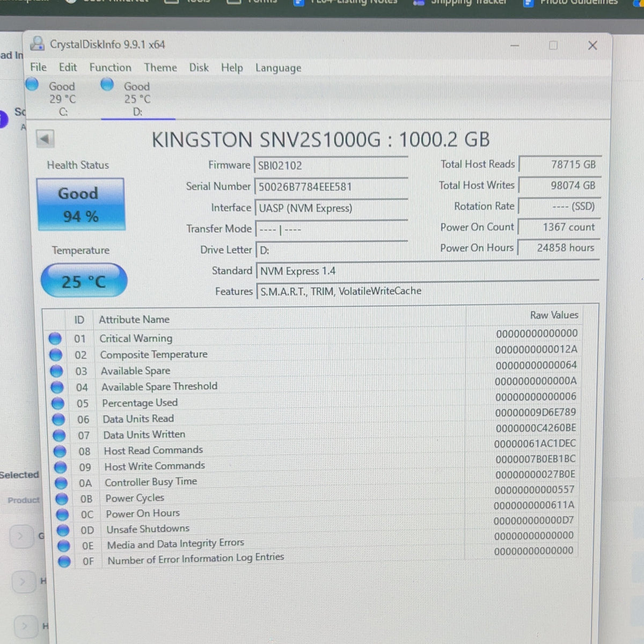This screenshot has height=644, width=644.
Task: Click the Power On Count value 1367 count
Action: [559, 227]
